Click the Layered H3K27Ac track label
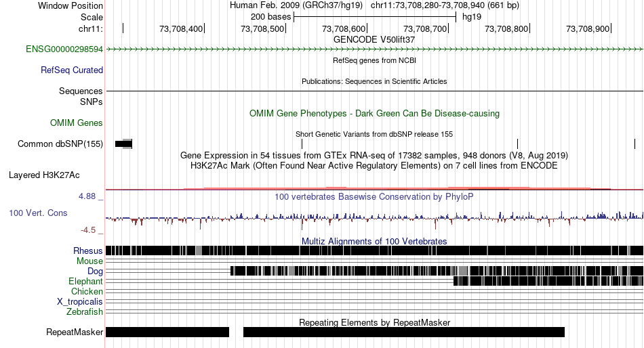644x348 pixels. pos(44,175)
